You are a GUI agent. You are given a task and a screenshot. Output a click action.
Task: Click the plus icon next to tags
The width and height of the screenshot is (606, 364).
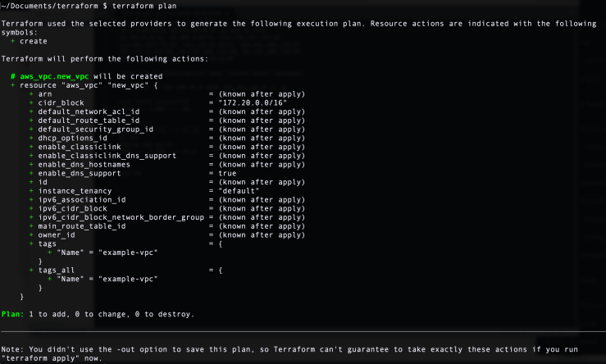pos(31,243)
